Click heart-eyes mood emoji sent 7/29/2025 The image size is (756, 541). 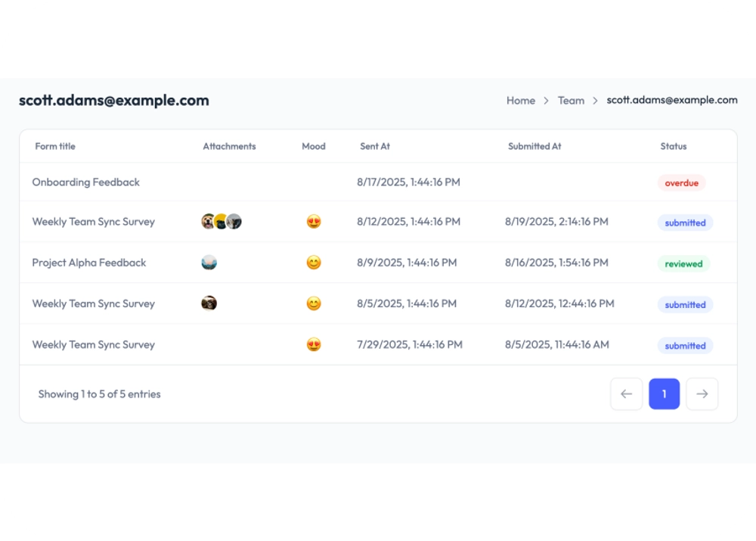point(314,344)
